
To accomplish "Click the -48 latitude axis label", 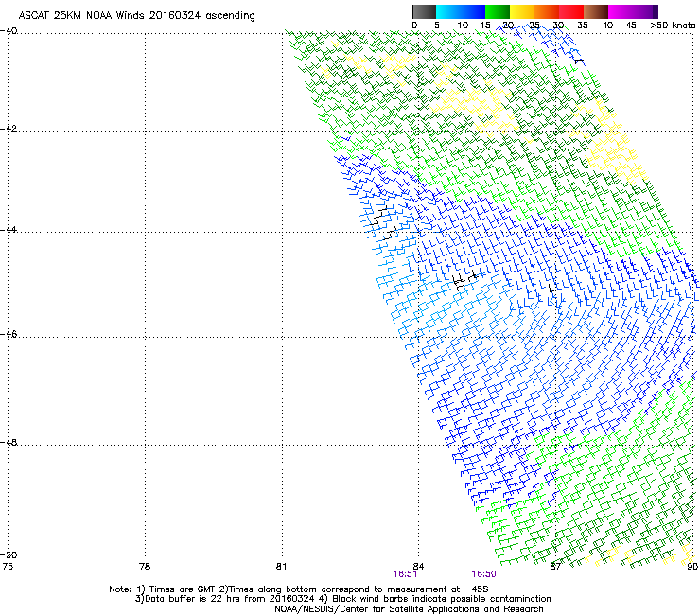I will point(9,442).
